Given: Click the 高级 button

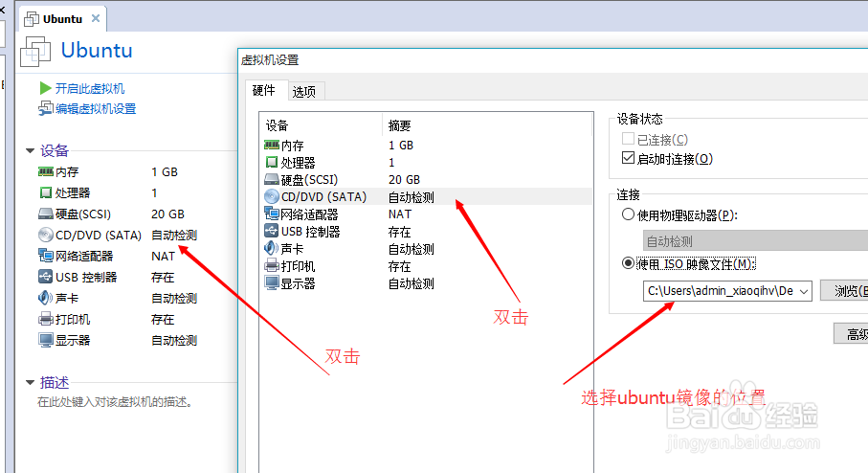Looking at the screenshot, I should (853, 334).
